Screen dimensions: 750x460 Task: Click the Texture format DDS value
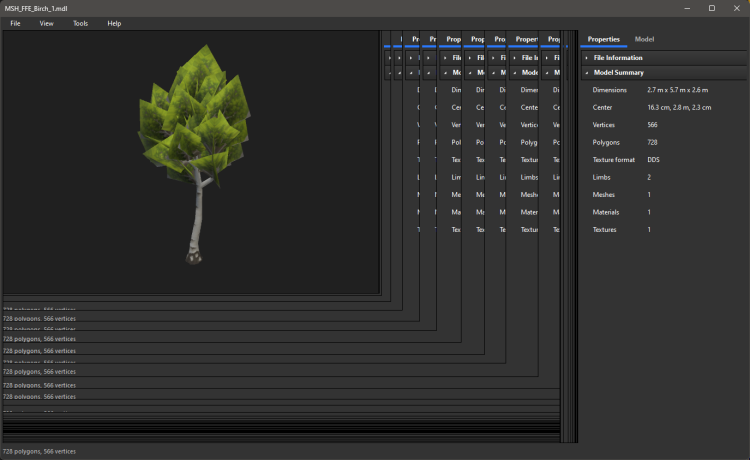(653, 159)
